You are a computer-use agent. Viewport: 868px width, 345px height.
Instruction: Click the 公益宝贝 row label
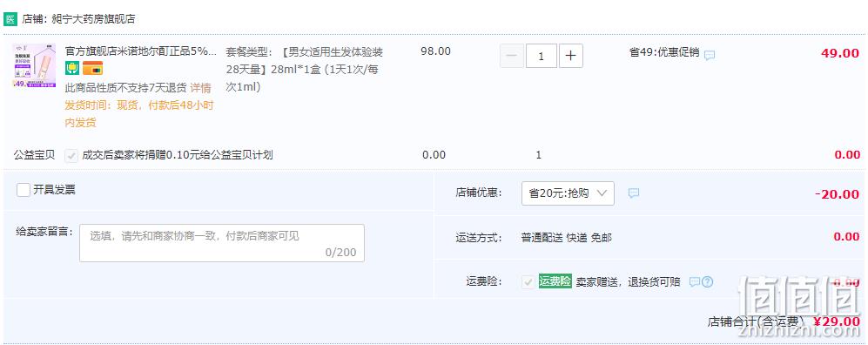tap(34, 155)
